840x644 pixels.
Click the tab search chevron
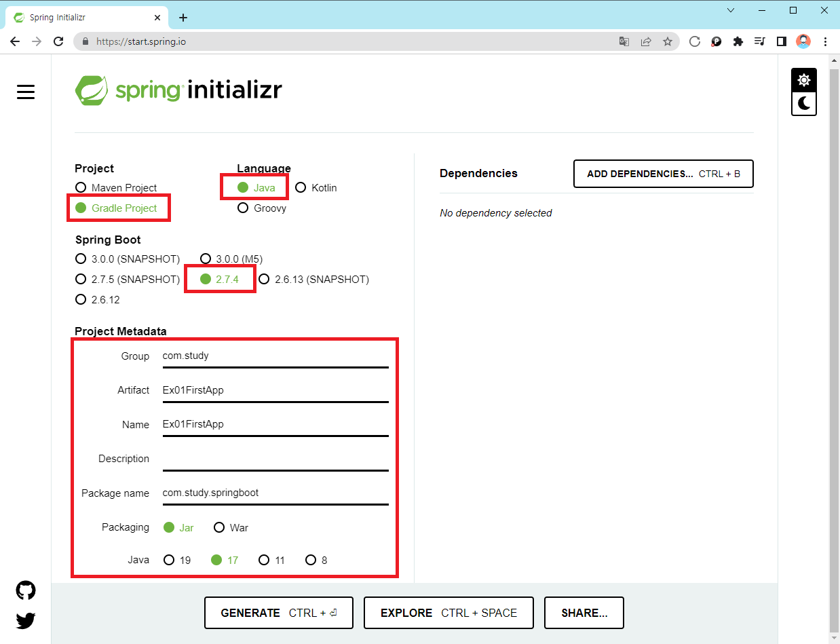pos(731,10)
